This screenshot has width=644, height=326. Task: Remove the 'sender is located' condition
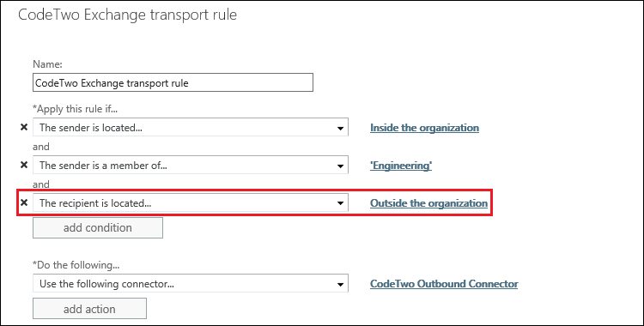click(x=24, y=127)
